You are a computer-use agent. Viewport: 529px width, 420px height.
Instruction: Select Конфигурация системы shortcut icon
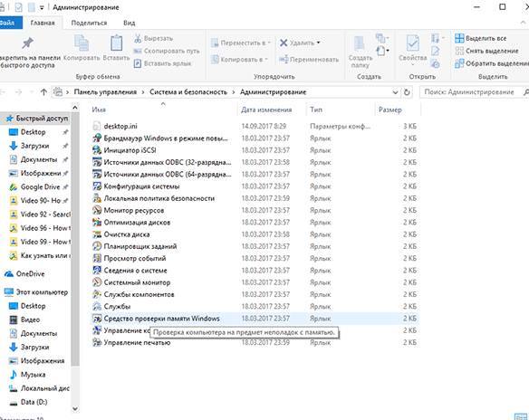(97, 186)
